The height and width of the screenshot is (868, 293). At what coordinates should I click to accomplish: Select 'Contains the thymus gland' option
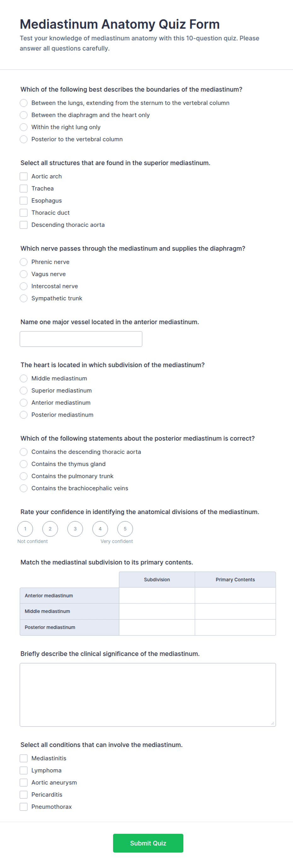pyautogui.click(x=24, y=464)
